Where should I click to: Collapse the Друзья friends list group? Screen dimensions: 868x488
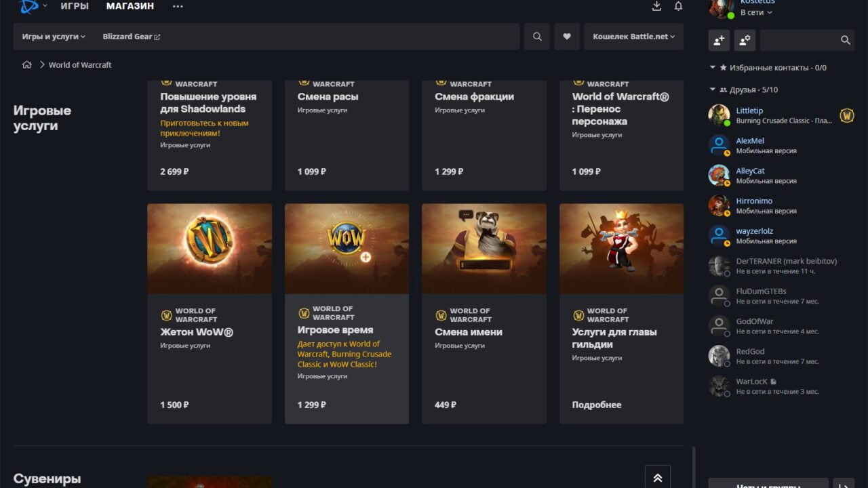[x=713, y=89]
